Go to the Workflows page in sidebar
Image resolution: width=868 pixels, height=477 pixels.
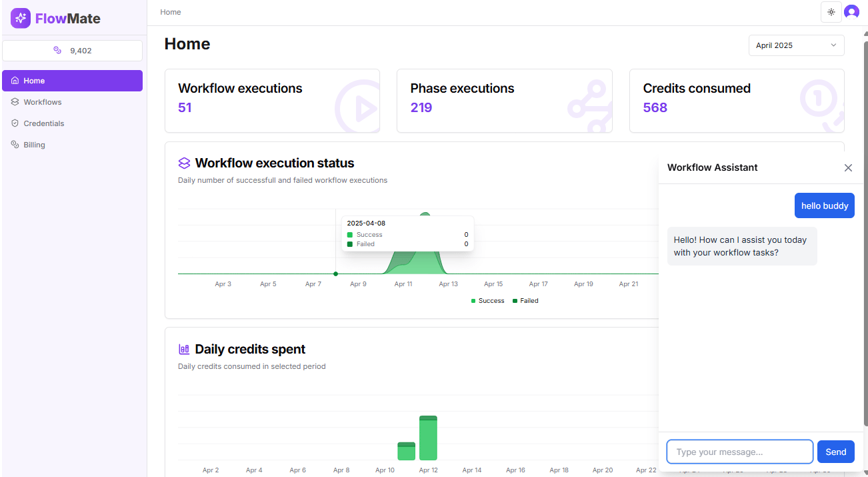tap(42, 102)
